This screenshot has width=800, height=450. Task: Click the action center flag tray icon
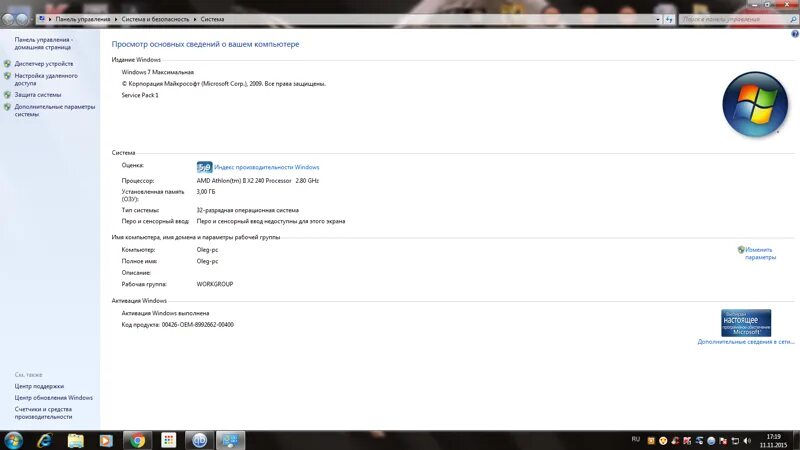pyautogui.click(x=723, y=441)
